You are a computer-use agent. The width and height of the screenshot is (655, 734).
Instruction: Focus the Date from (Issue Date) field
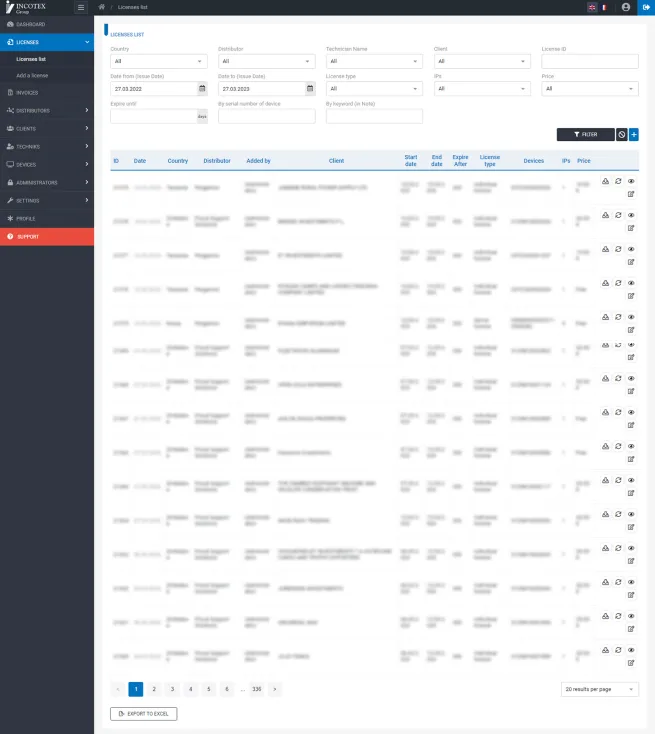(x=154, y=88)
